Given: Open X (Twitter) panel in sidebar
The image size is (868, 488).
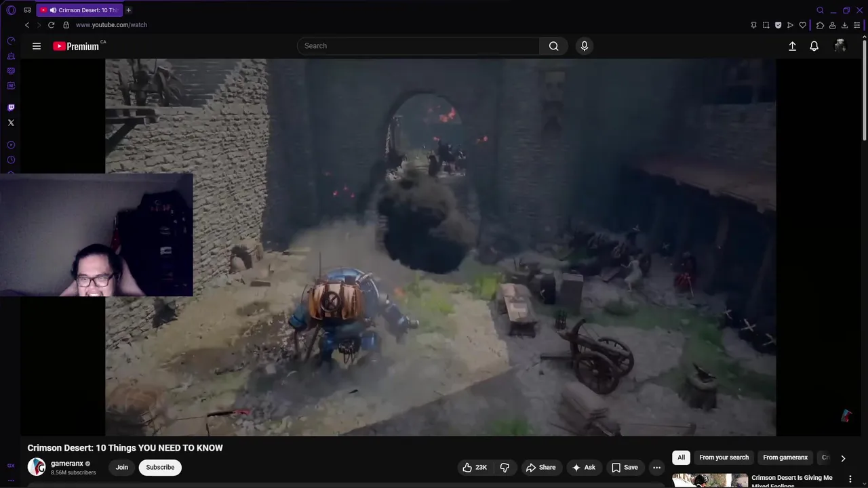Looking at the screenshot, I should (x=11, y=123).
